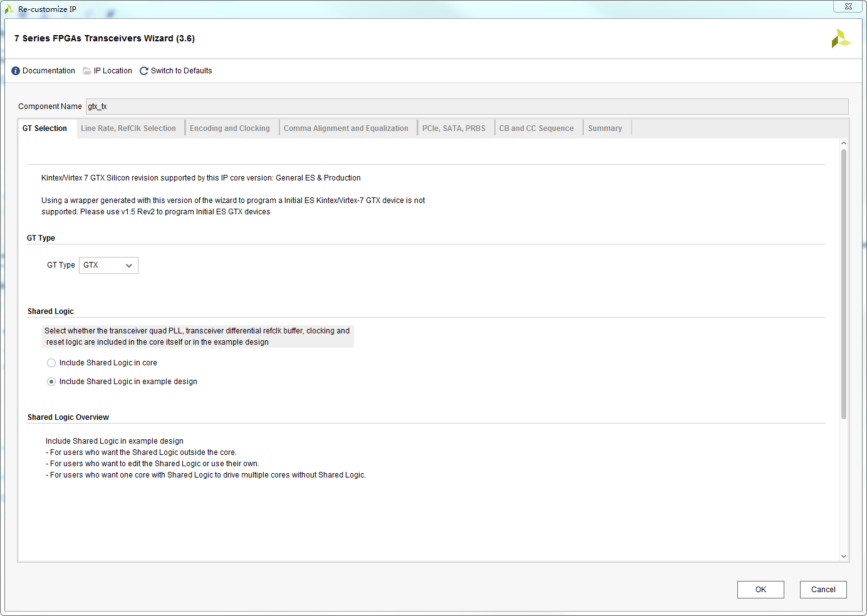Open Line Rate, RefClk Selection tab
The image size is (867, 616).
128,128
